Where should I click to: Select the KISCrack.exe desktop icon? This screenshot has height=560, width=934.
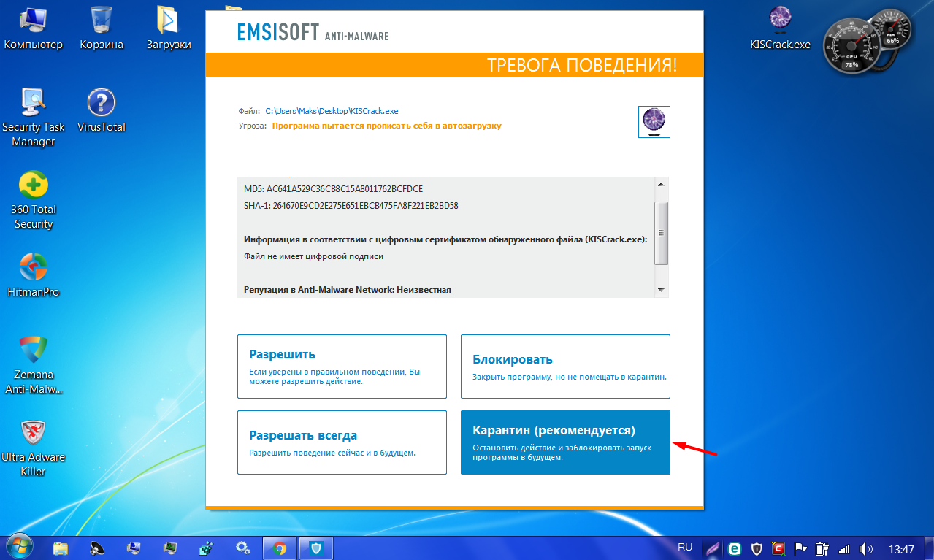coord(781,28)
